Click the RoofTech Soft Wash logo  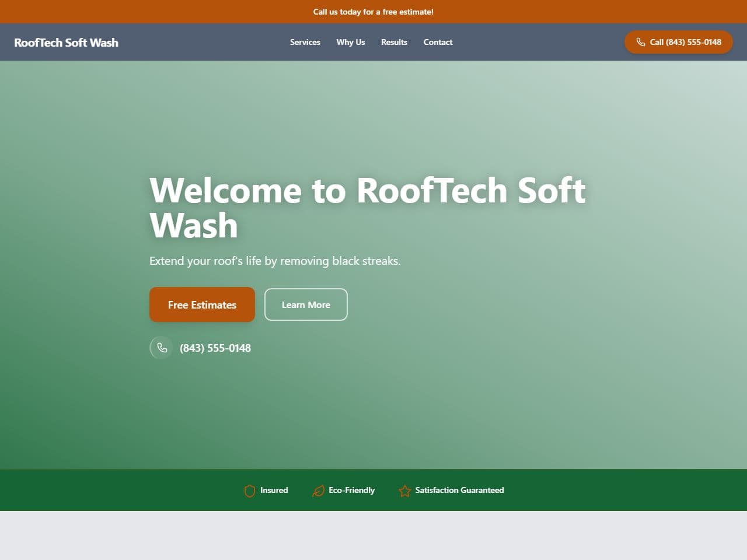pyautogui.click(x=66, y=42)
